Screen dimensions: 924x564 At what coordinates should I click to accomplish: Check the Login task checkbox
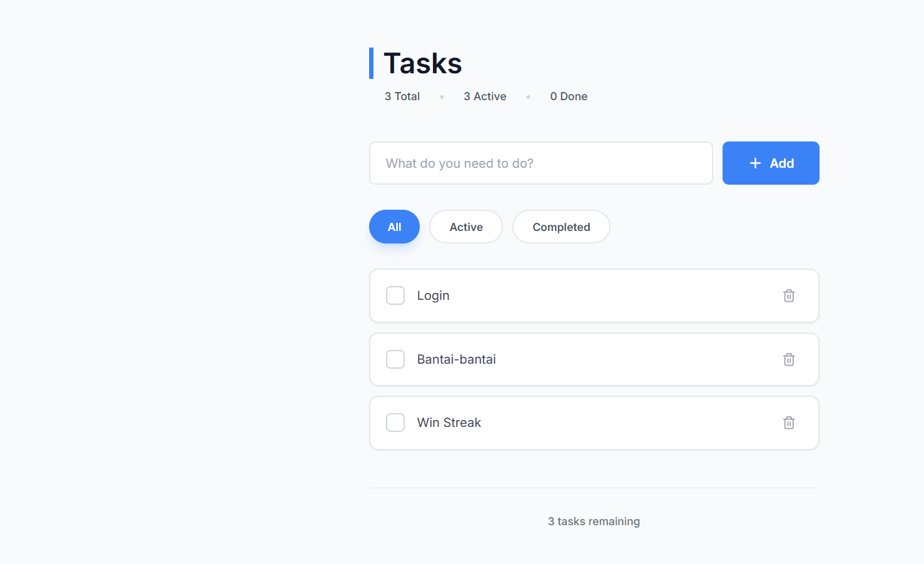(x=395, y=295)
